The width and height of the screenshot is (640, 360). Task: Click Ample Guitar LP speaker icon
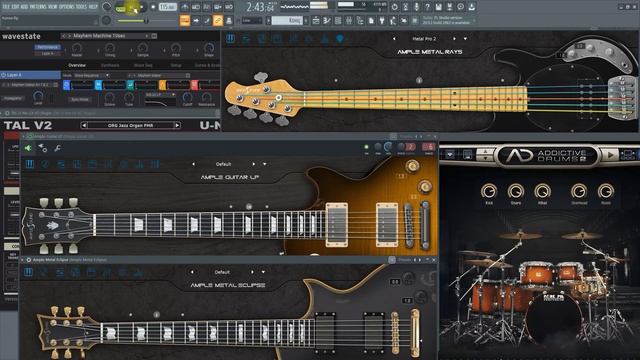(x=28, y=148)
